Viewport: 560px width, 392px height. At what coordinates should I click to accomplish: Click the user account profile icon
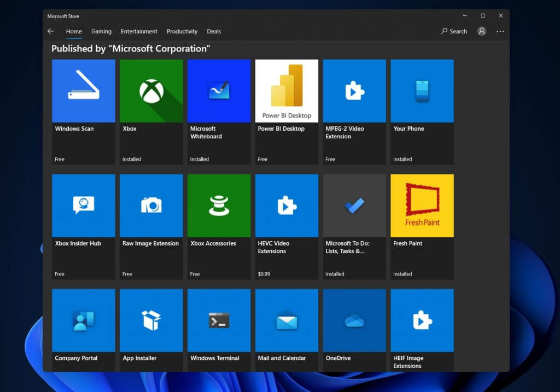click(x=481, y=31)
